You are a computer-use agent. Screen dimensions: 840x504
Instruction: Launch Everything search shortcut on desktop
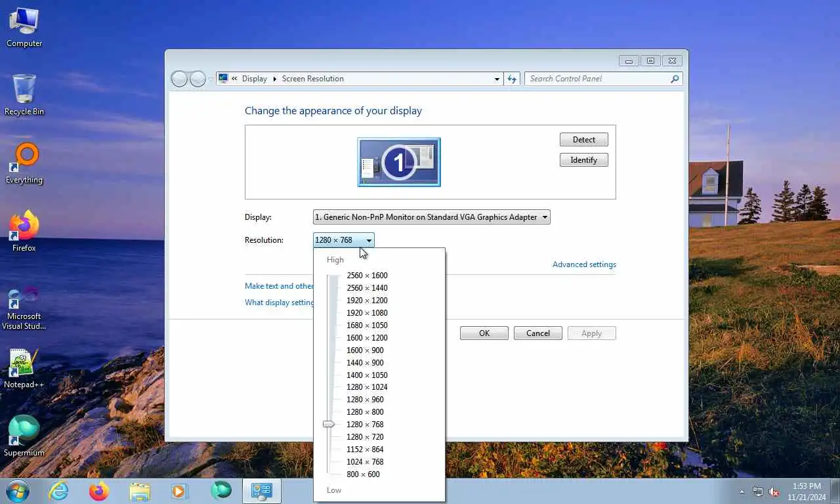(24, 164)
